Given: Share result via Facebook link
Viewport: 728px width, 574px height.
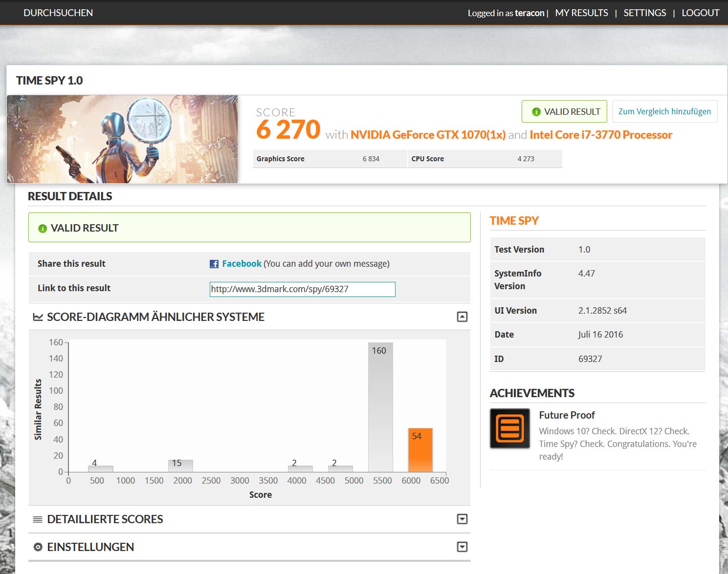Looking at the screenshot, I should (x=242, y=264).
